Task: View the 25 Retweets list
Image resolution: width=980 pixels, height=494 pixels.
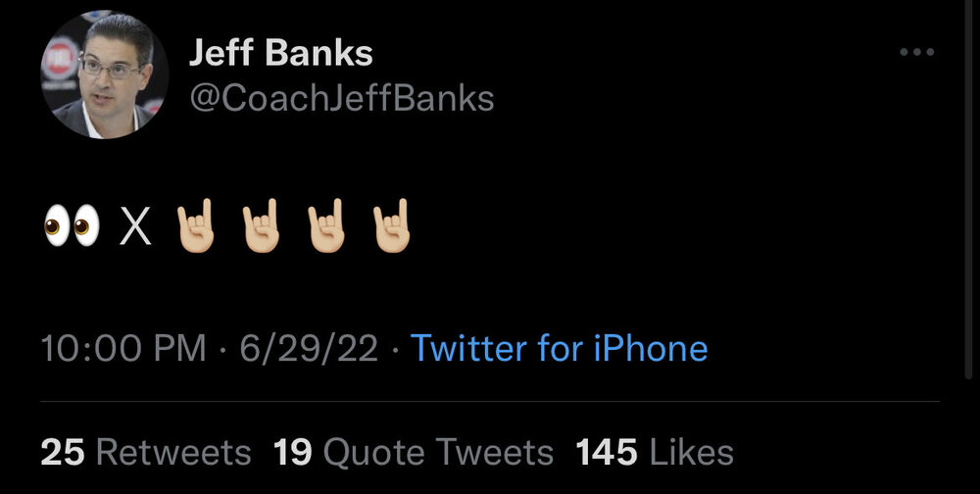Action: click(145, 452)
